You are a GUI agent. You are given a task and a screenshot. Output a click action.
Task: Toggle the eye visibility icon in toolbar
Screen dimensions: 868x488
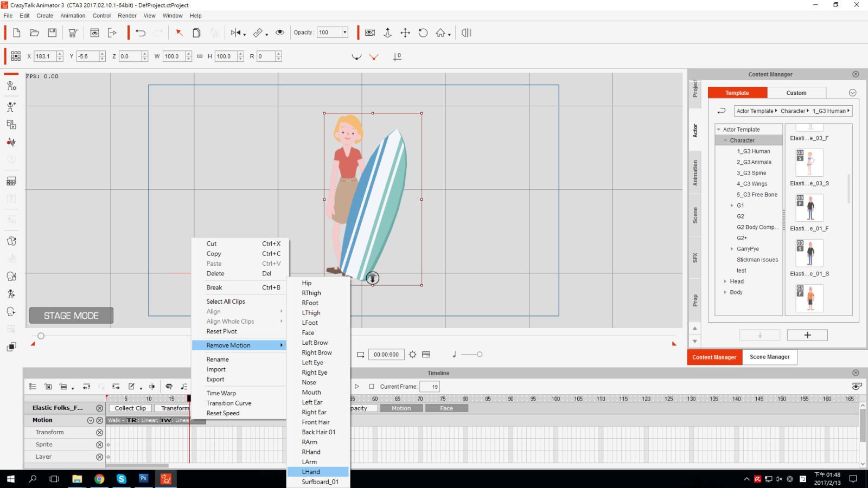coord(280,33)
